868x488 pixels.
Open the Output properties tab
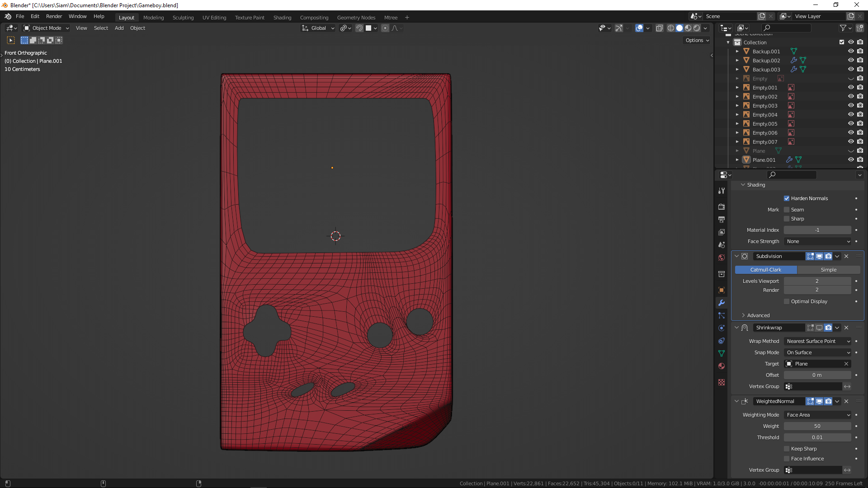[x=722, y=219]
